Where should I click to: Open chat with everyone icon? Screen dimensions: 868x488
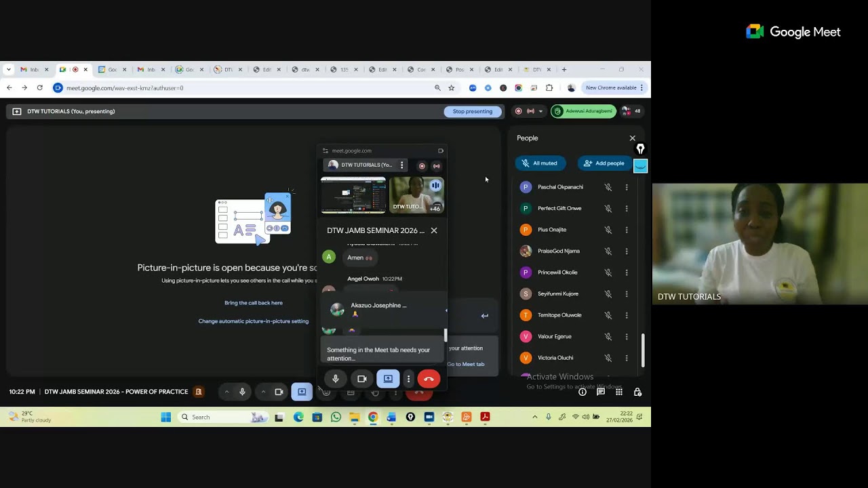pos(601,392)
